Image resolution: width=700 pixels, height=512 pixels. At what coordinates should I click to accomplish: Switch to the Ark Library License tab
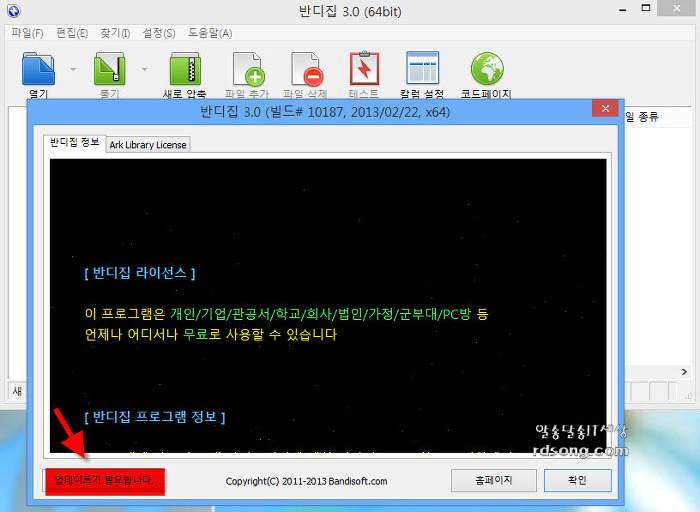[x=148, y=144]
